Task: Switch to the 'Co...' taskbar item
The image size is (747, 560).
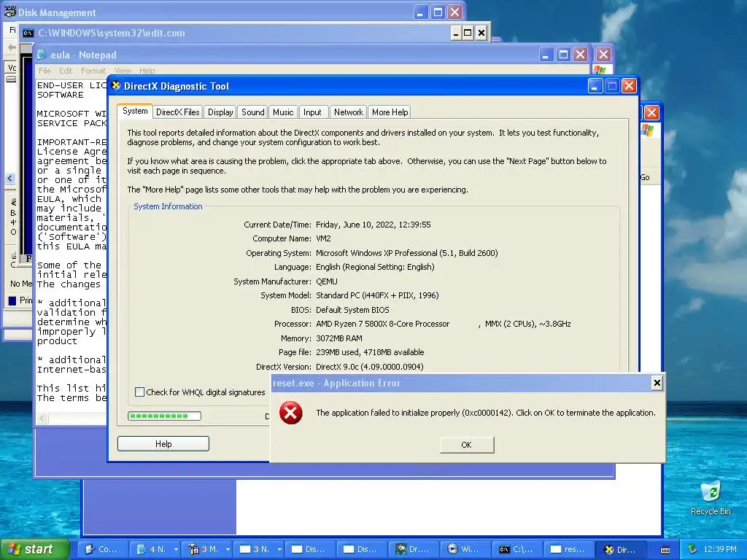Action: coord(102,549)
